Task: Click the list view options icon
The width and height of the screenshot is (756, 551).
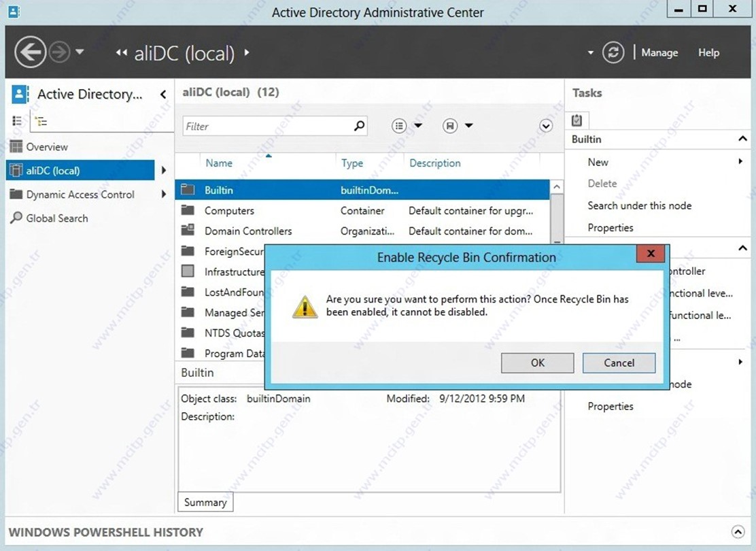Action: pos(398,126)
